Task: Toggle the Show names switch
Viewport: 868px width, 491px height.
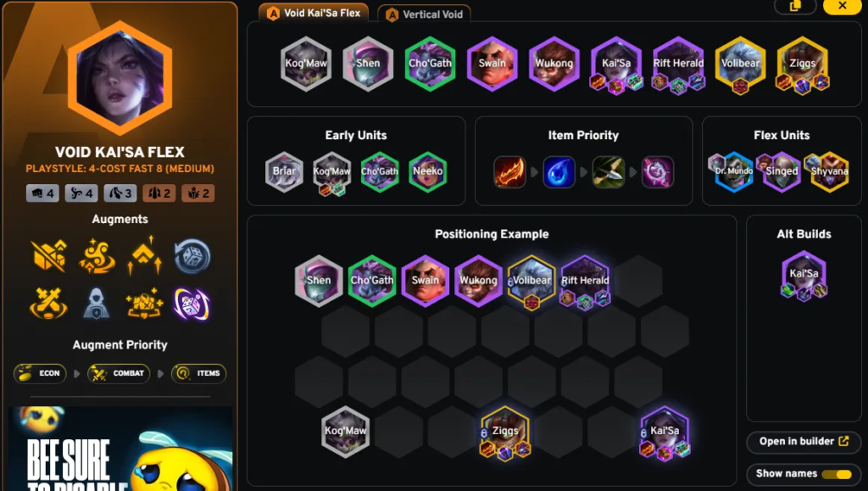Action: 837,474
